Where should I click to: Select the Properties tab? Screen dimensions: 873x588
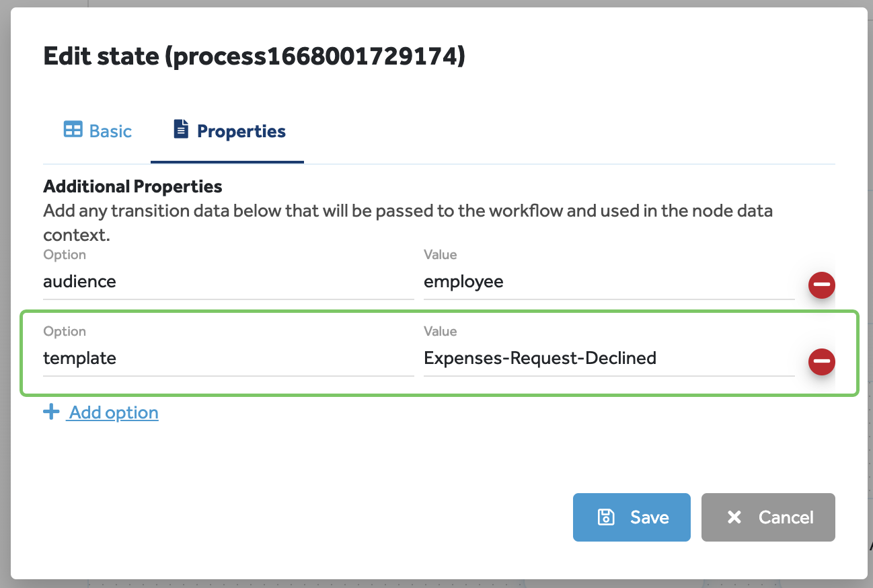pos(229,131)
